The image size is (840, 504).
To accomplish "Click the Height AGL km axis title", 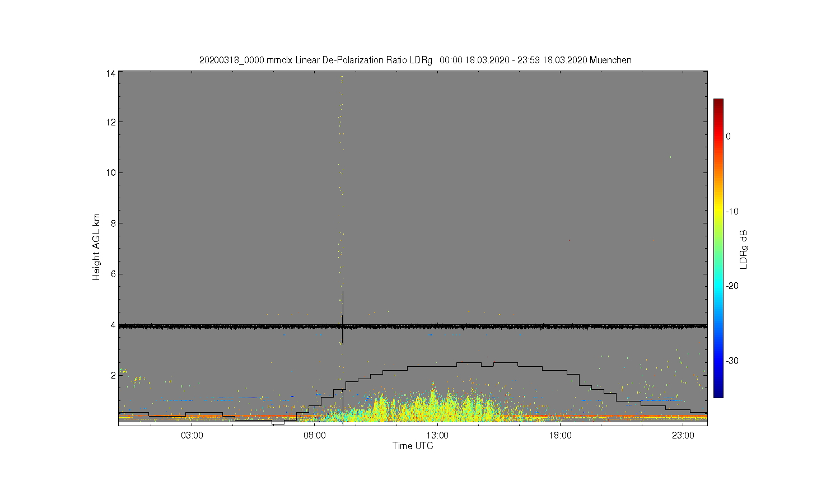I will pos(96,247).
